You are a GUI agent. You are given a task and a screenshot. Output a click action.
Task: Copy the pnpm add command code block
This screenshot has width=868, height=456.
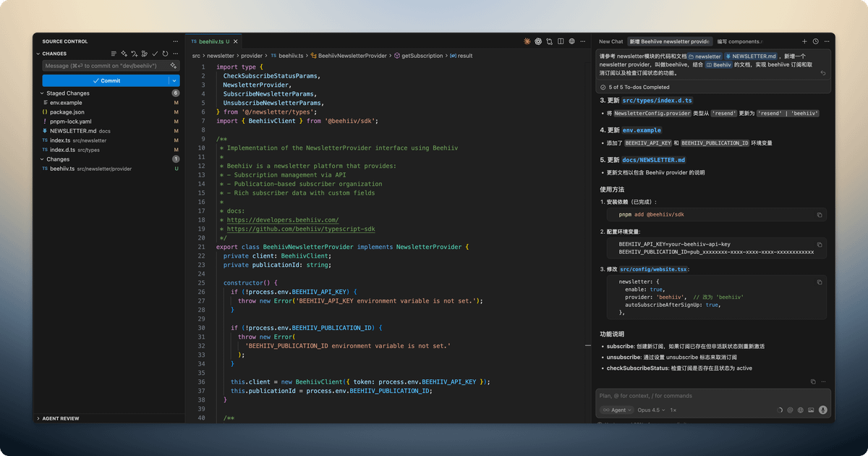820,215
